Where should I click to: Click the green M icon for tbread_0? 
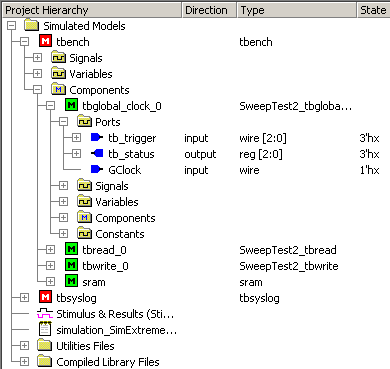(x=71, y=249)
